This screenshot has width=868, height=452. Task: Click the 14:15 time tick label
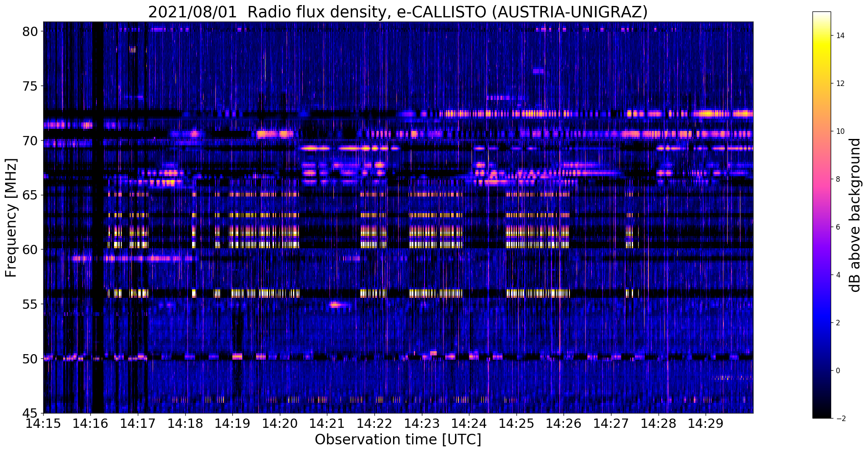click(x=43, y=423)
